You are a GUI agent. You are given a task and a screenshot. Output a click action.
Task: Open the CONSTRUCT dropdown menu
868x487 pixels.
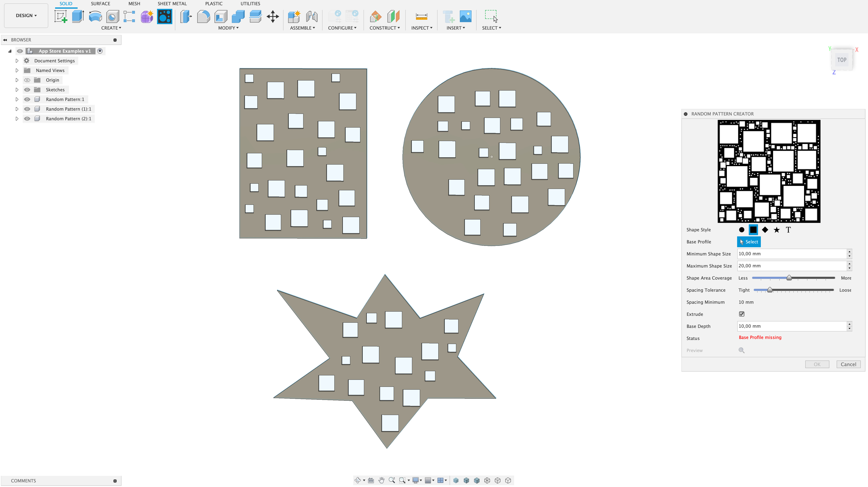pos(384,28)
